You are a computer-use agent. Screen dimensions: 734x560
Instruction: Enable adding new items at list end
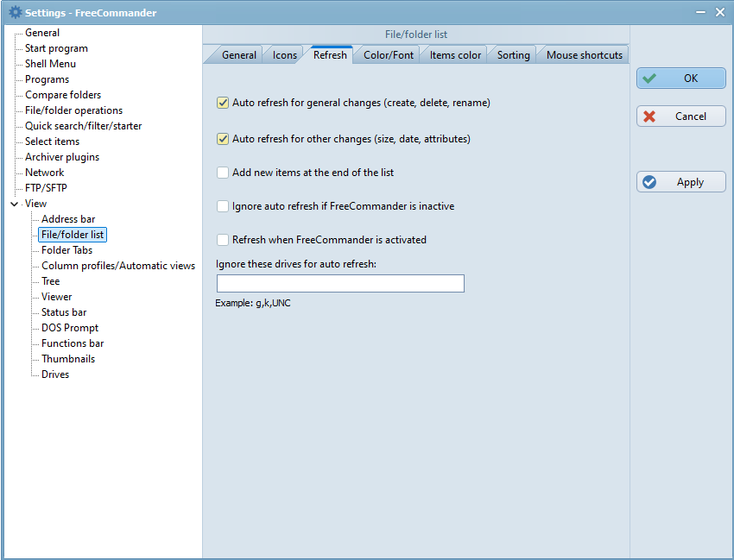(x=223, y=173)
